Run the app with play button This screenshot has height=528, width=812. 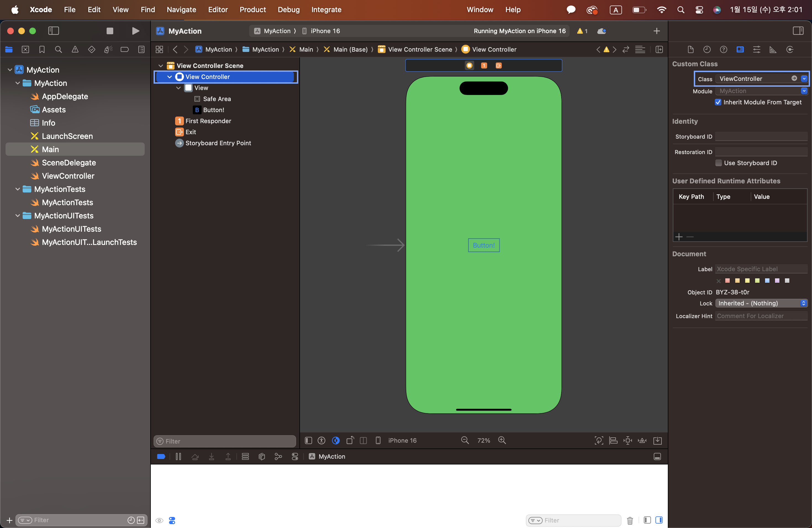pos(135,31)
